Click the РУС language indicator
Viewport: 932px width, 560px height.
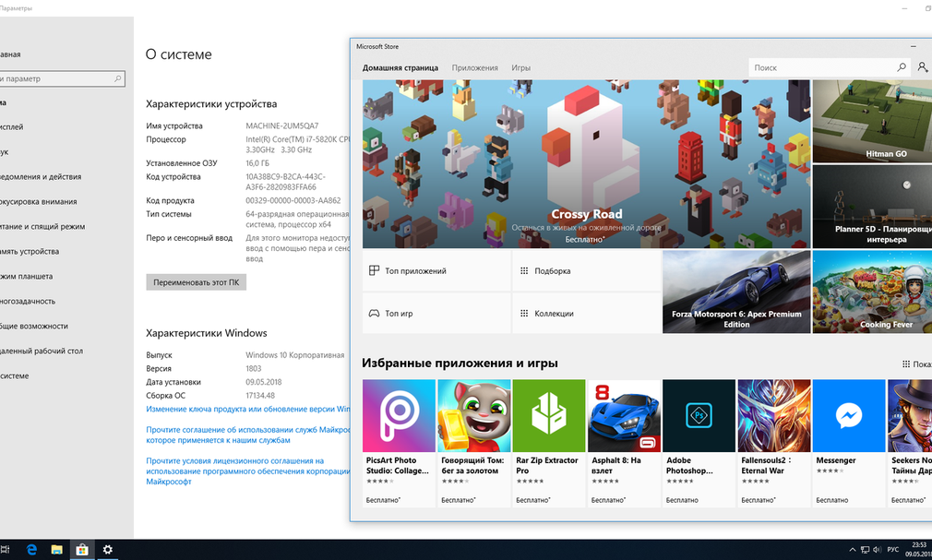[x=892, y=549]
